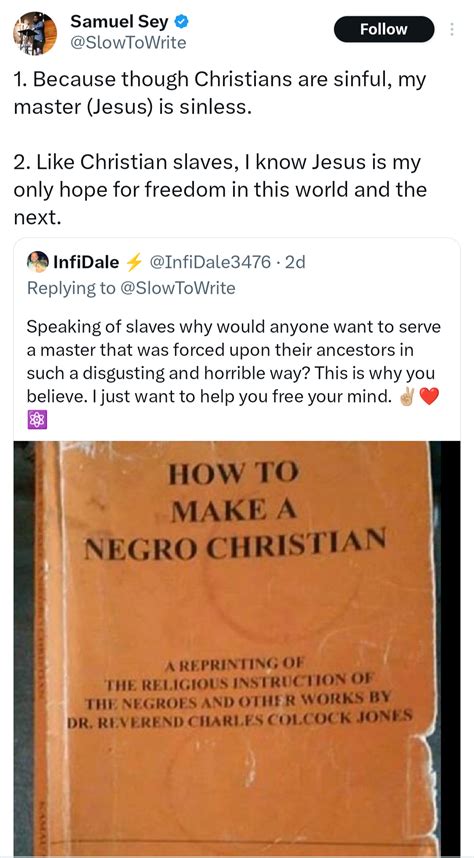
Task: Open the three-dot more options menu
Action: pyautogui.click(x=452, y=29)
